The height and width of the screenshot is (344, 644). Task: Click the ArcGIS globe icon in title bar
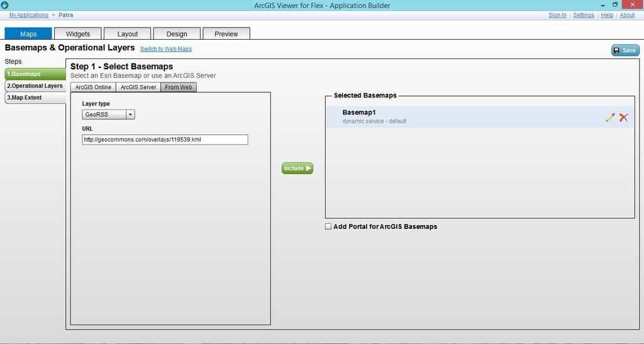[x=4, y=5]
